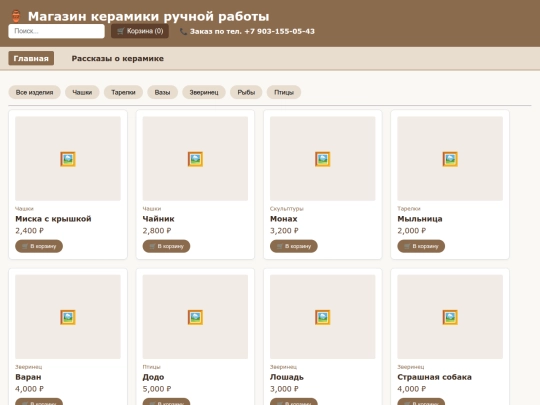
Task: Click the Мыльница product title
Action: pos(420,219)
